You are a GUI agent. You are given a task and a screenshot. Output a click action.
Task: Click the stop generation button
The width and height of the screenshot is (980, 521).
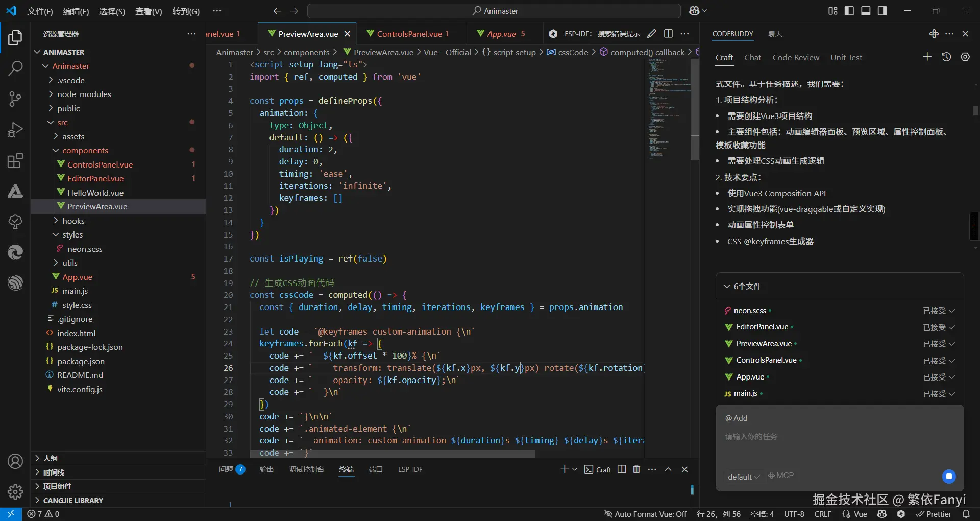(949, 477)
